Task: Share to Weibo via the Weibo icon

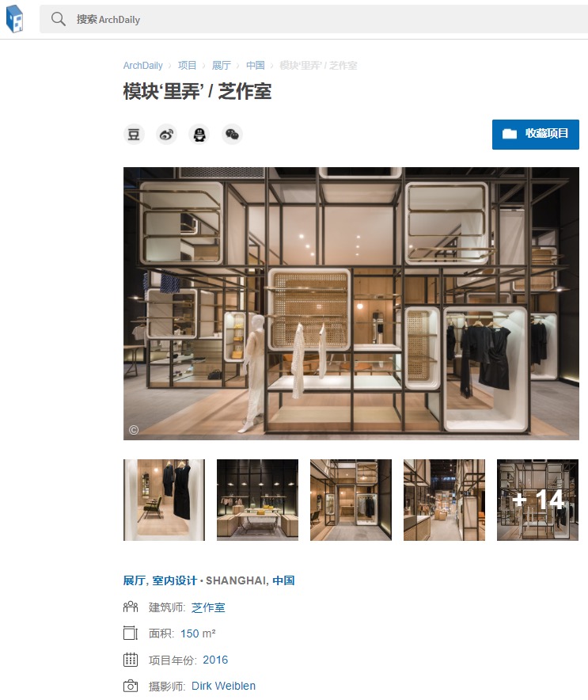Action: [x=166, y=135]
